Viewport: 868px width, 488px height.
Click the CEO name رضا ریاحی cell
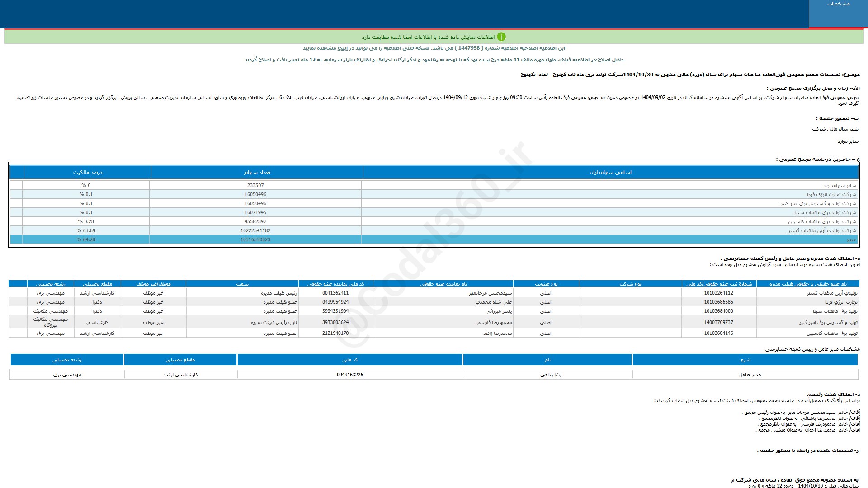[551, 375]
